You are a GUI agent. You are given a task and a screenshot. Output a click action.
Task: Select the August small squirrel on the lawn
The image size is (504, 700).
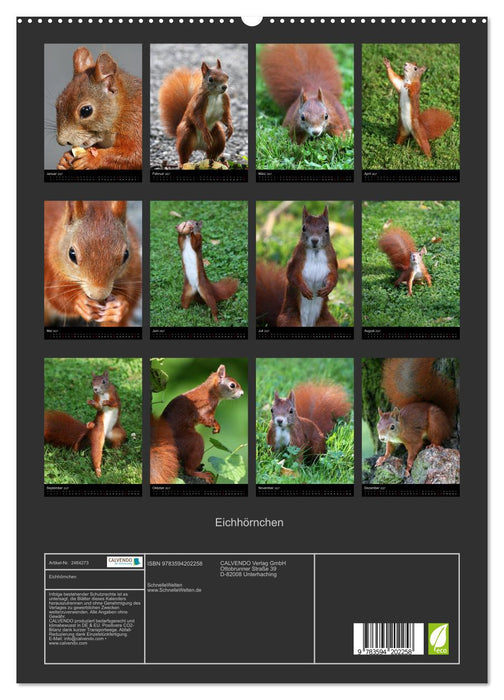410,264
